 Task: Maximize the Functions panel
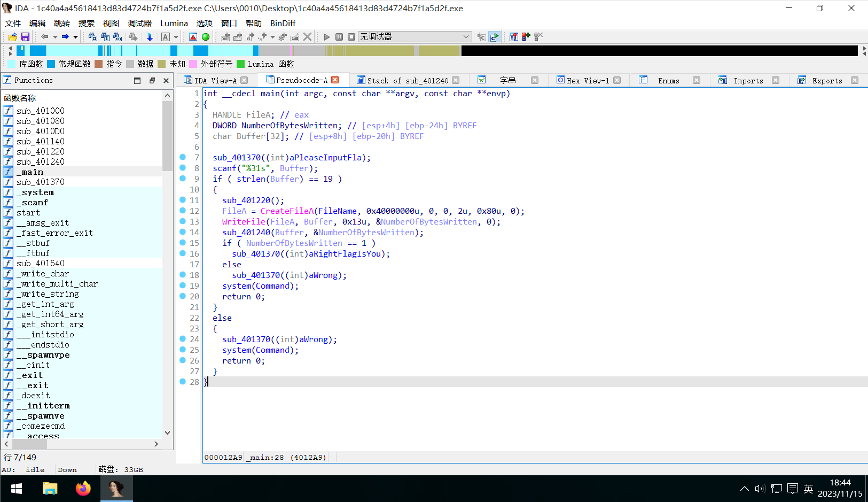pos(137,81)
